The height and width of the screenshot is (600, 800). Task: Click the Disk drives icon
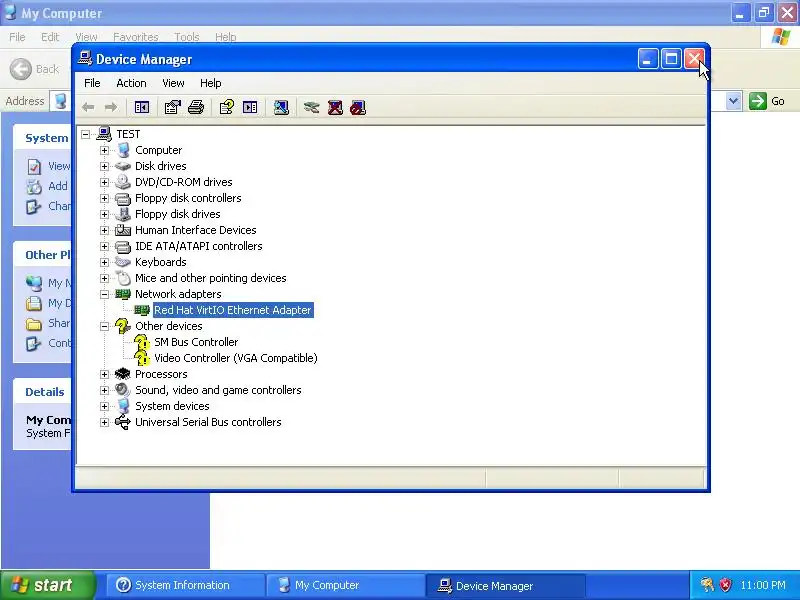[x=123, y=166]
